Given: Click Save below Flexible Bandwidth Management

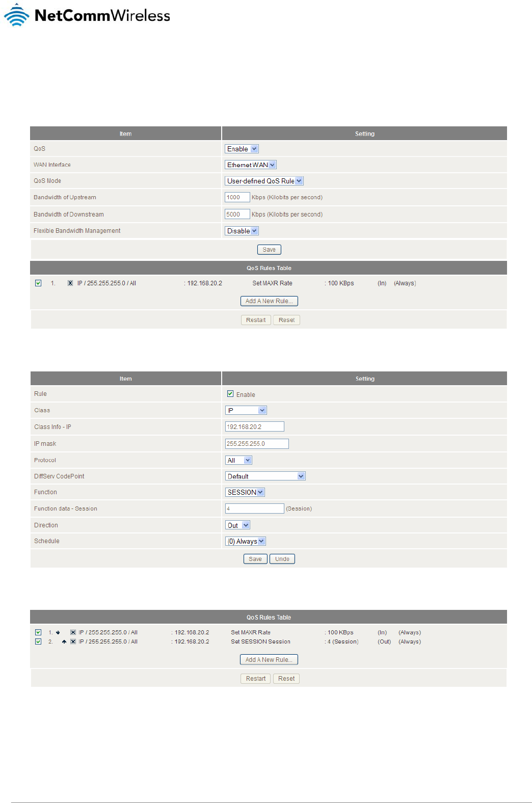Looking at the screenshot, I should point(269,250).
